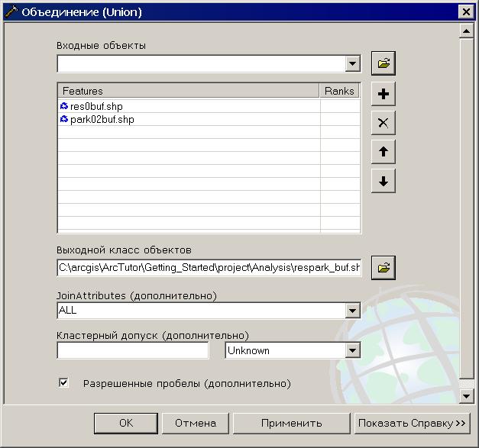Click the Features column header
Viewport: 479px width, 448px height.
tap(188, 91)
